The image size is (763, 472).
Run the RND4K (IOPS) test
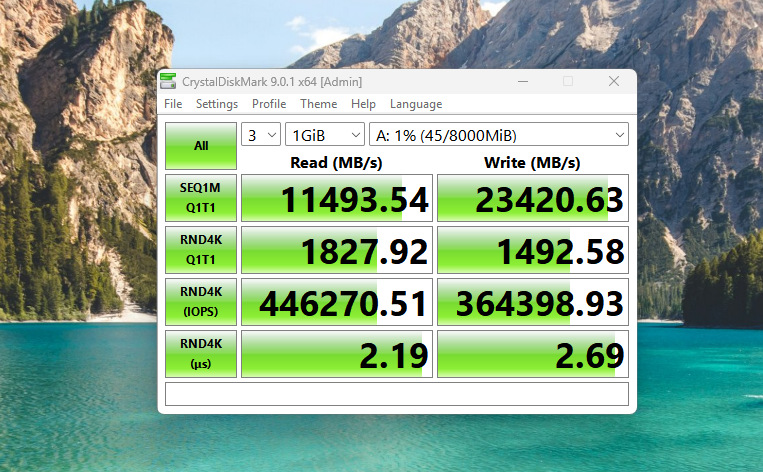click(201, 302)
